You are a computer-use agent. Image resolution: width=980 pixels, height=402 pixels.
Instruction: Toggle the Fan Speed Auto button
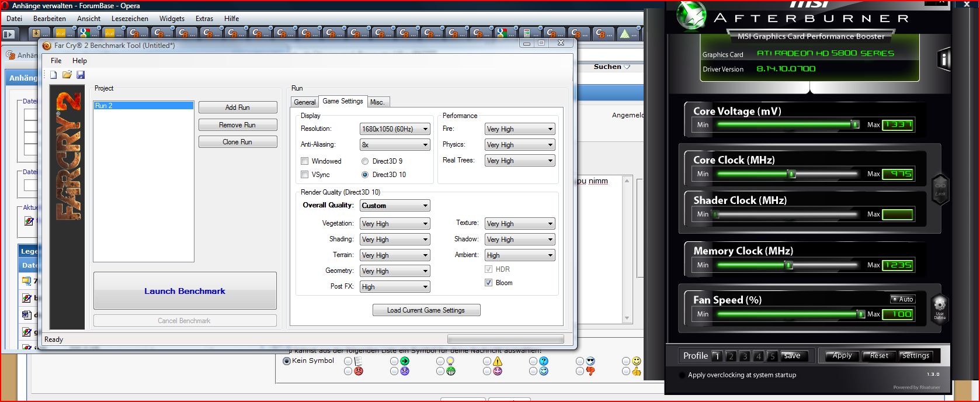click(903, 299)
